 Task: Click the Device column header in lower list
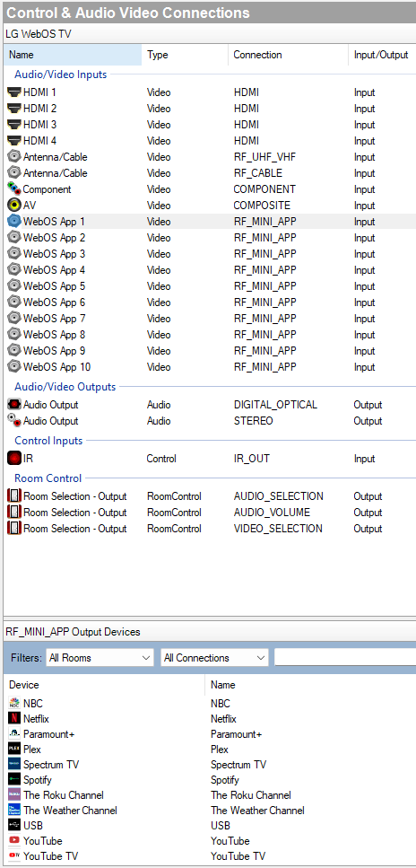point(104,685)
